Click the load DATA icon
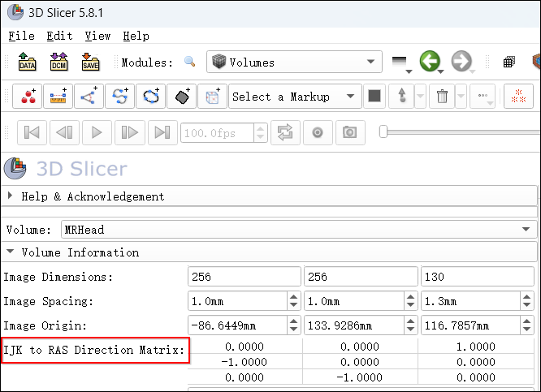The width and height of the screenshot is (541, 392). (x=28, y=62)
